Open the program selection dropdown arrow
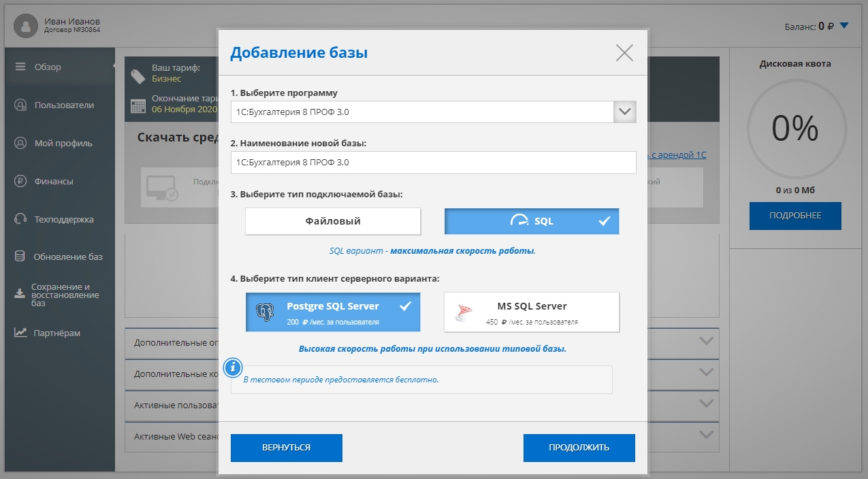Viewport: 868px width, 479px height. pos(624,112)
